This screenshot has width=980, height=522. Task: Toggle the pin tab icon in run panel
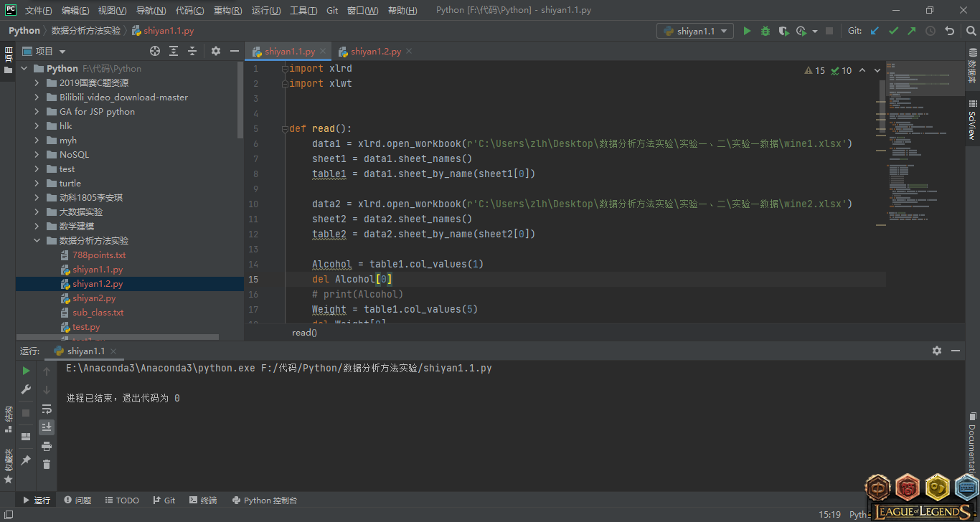(26, 460)
